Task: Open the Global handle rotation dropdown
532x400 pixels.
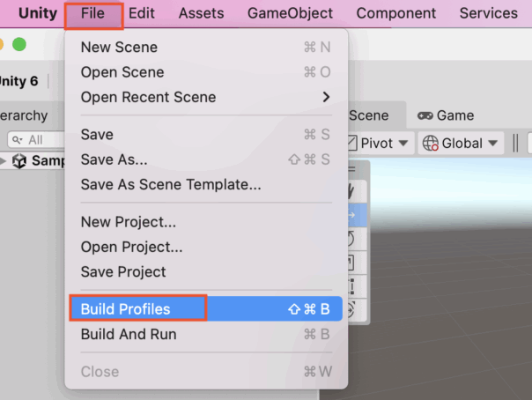Action: tap(461, 143)
